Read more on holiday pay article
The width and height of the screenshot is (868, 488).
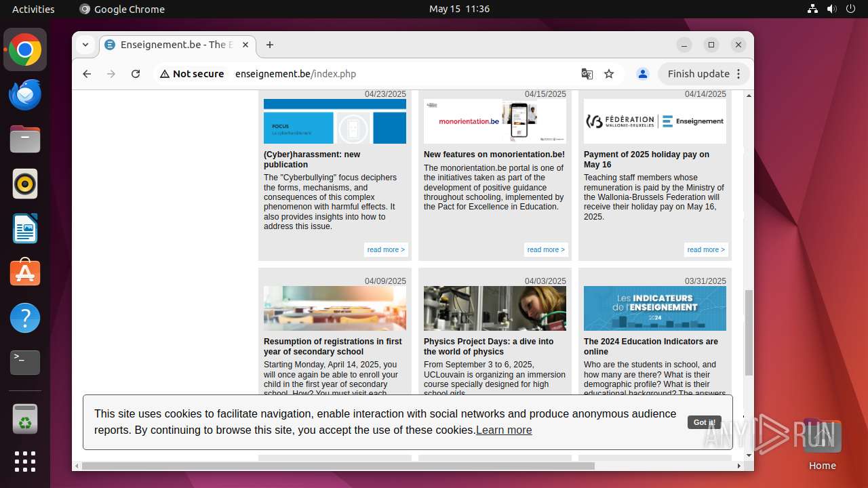click(706, 249)
